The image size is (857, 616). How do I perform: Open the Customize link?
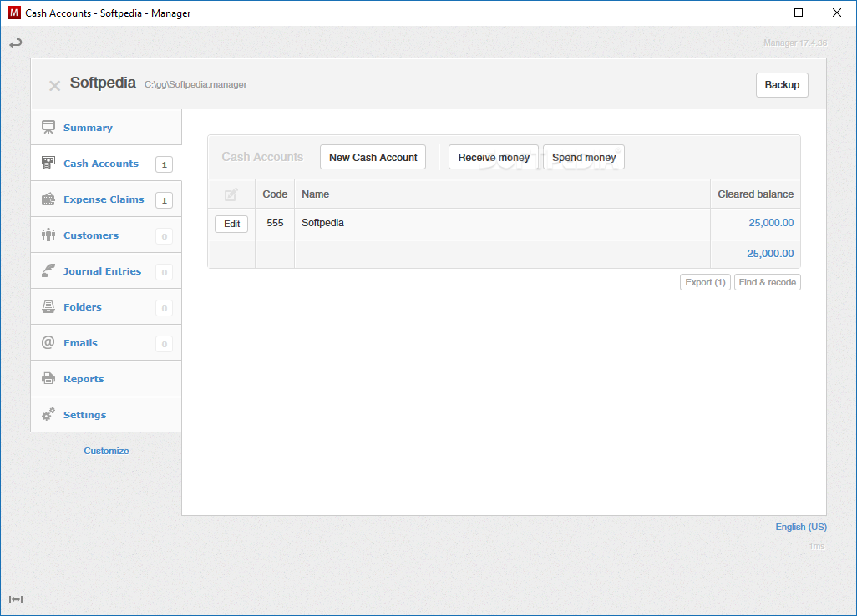tap(106, 451)
